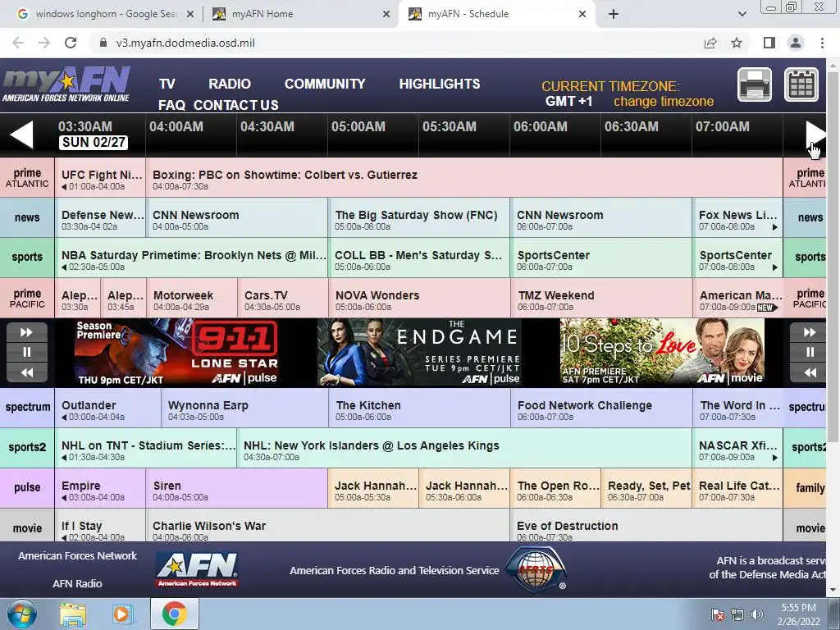Open 9-1-1 Lone Star banner
This screenshot has width=840, height=630.
tap(176, 353)
